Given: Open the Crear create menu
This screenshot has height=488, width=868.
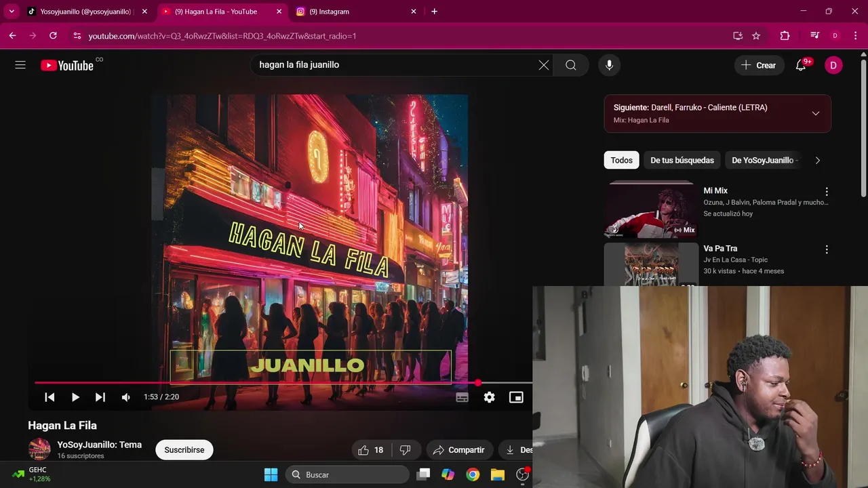Looking at the screenshot, I should tap(759, 65).
